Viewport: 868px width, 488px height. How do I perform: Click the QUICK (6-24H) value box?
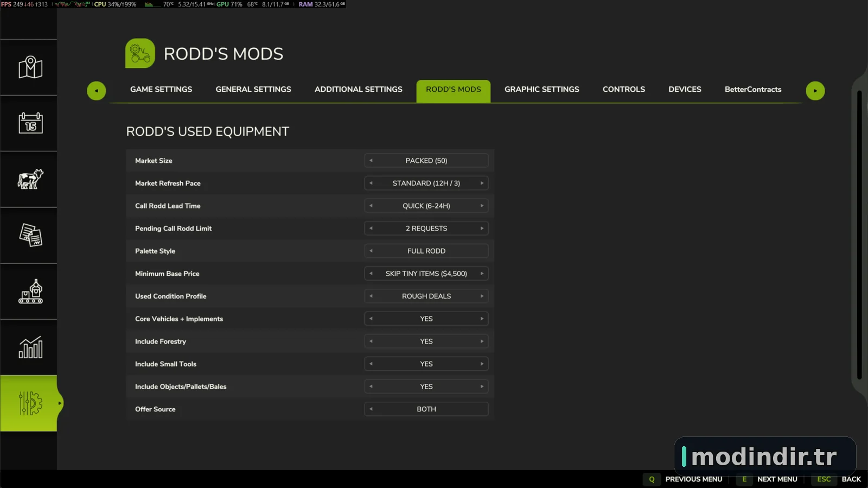[x=426, y=206]
